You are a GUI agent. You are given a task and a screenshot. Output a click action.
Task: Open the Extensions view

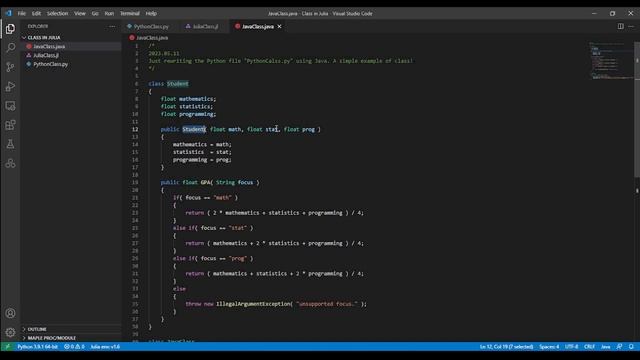10,125
